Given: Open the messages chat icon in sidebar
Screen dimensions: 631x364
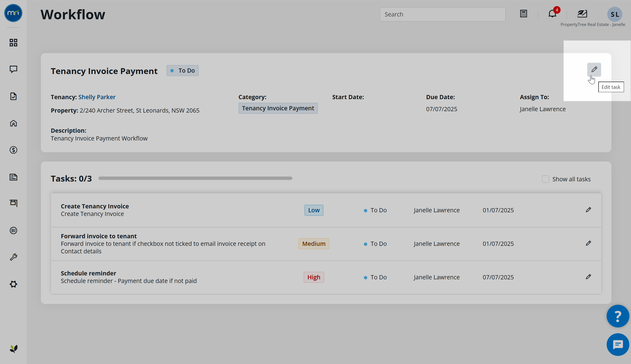Looking at the screenshot, I should tap(13, 69).
